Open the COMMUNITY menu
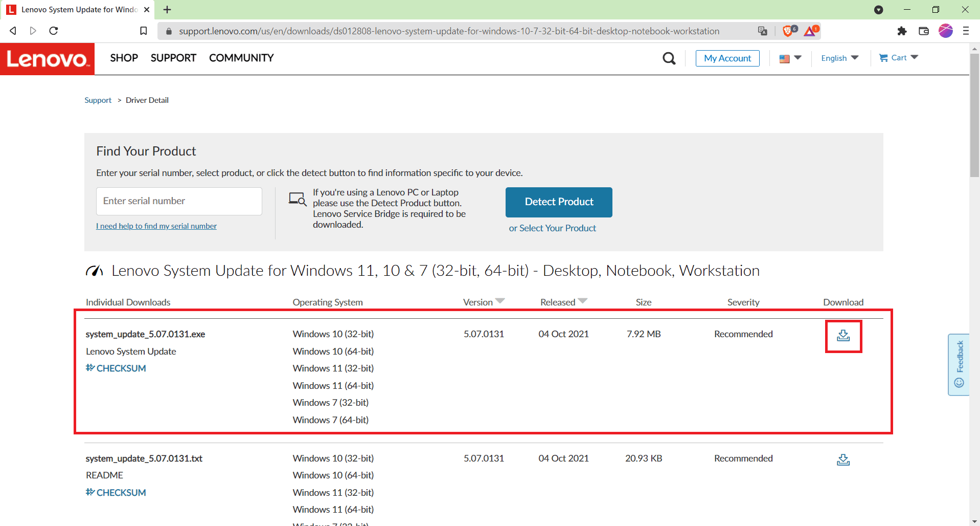Image resolution: width=980 pixels, height=526 pixels. click(241, 58)
